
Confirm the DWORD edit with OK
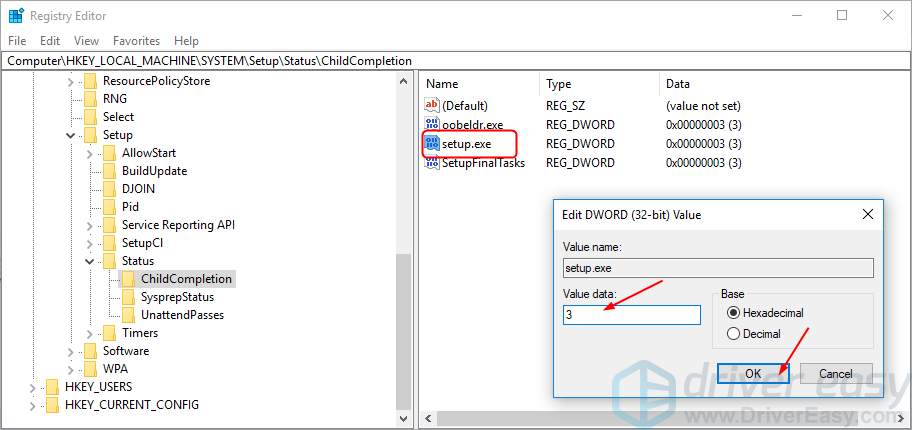(753, 374)
